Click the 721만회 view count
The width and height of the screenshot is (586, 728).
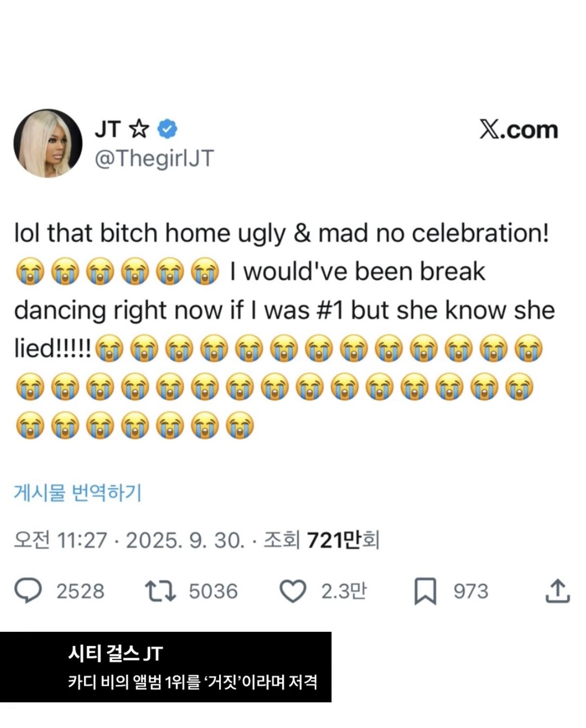tap(343, 540)
